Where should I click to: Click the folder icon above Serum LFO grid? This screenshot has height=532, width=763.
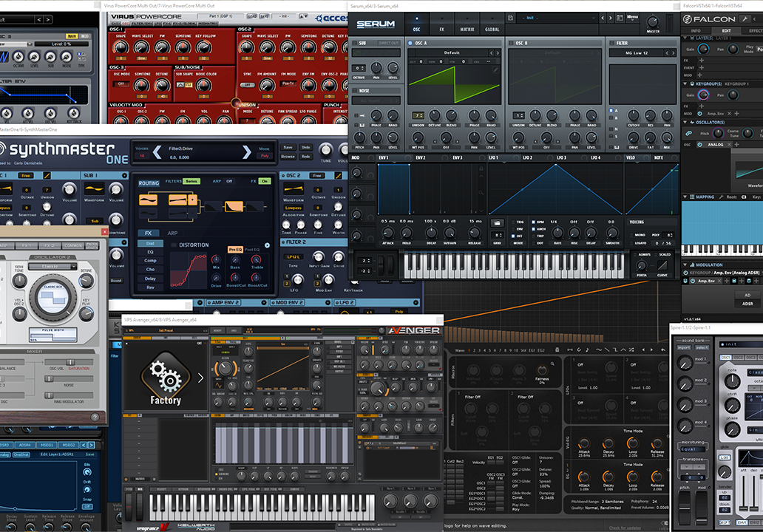click(496, 222)
